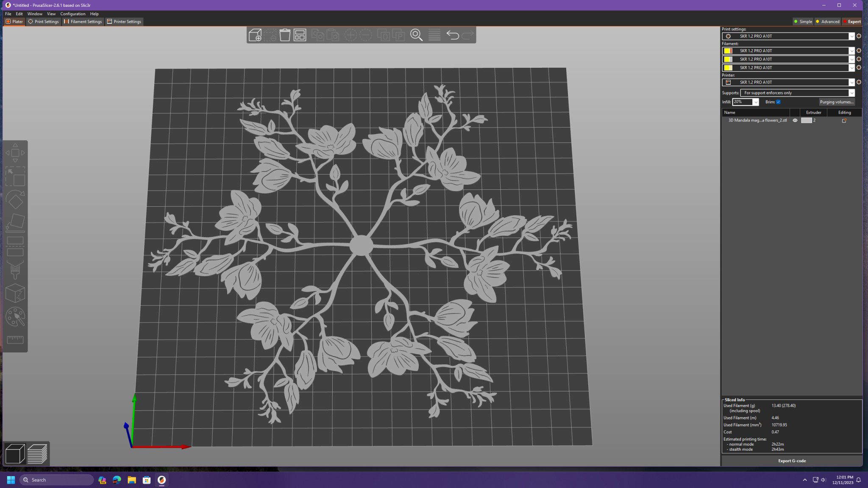The width and height of the screenshot is (868, 488).
Task: Switch to Simple mode
Action: click(803, 22)
